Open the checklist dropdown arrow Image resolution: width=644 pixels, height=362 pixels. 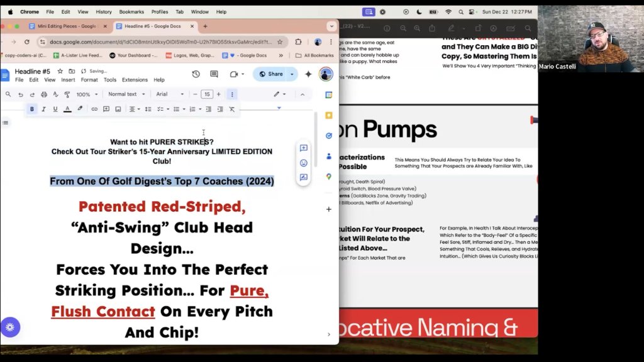[x=168, y=109]
